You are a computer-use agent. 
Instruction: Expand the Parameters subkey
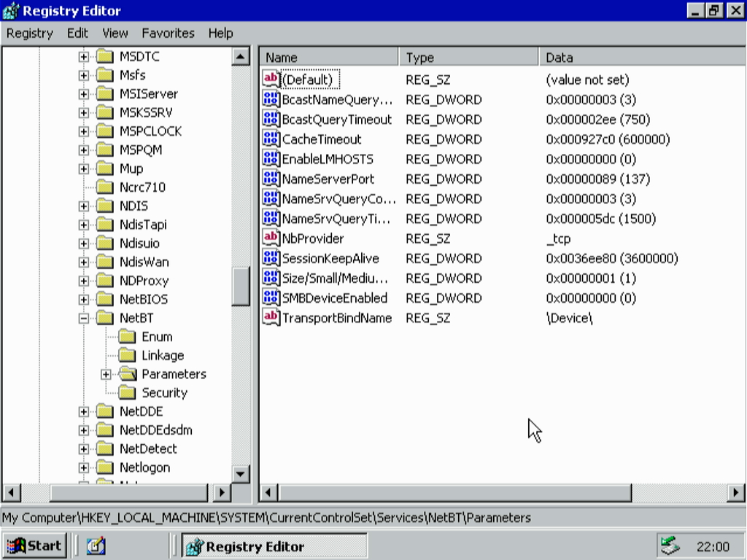[106, 374]
